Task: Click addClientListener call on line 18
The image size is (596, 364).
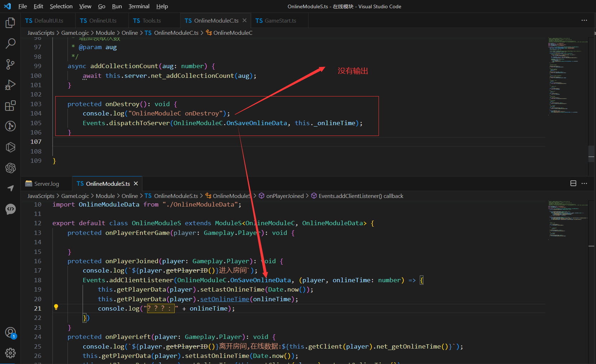Action: point(141,280)
